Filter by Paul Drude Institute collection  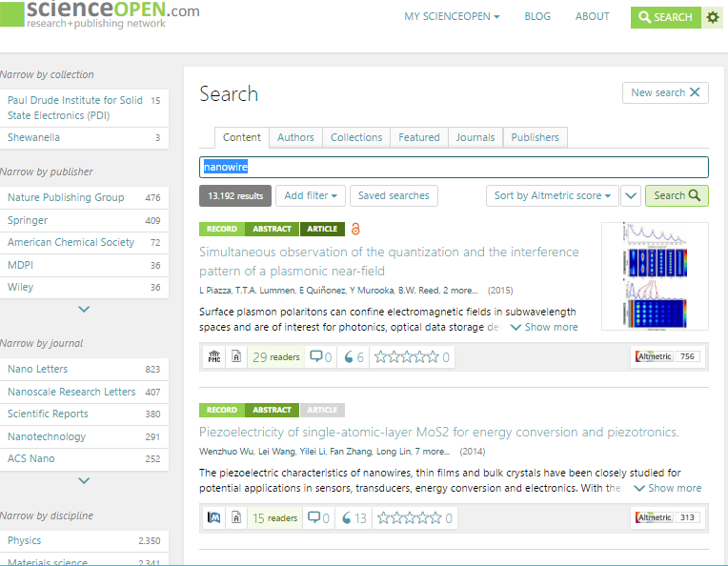coord(84,108)
